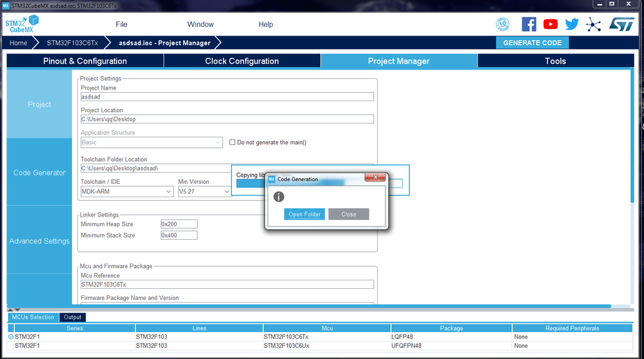The image size is (644, 359).
Task: Click the vertical scrollbar of Project Manager panel
Action: click(632, 135)
